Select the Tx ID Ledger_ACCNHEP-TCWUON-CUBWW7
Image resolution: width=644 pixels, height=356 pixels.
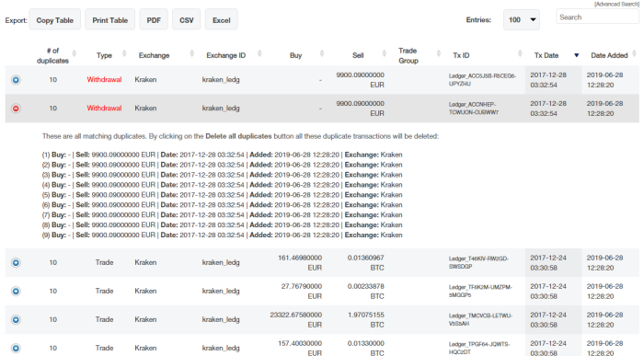(474, 109)
